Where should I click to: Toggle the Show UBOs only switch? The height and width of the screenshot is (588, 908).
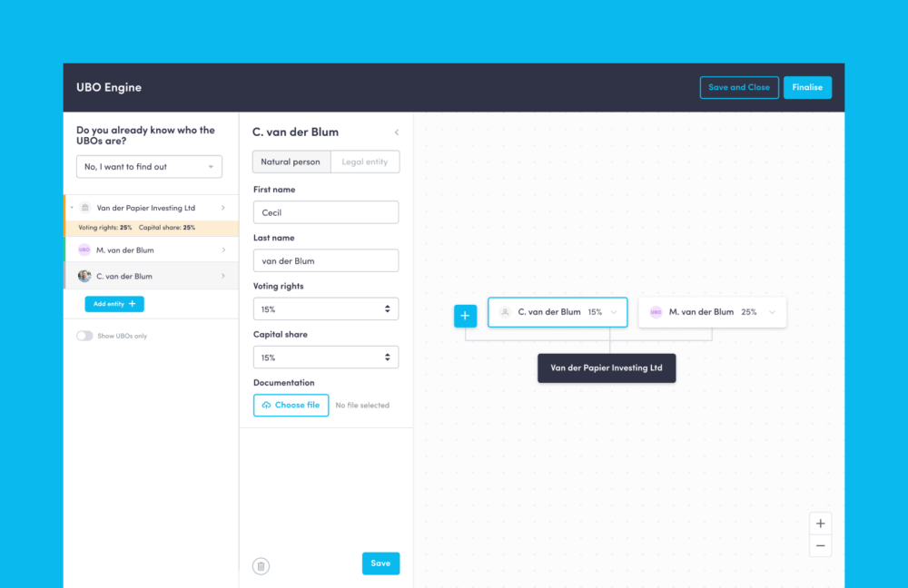[84, 336]
